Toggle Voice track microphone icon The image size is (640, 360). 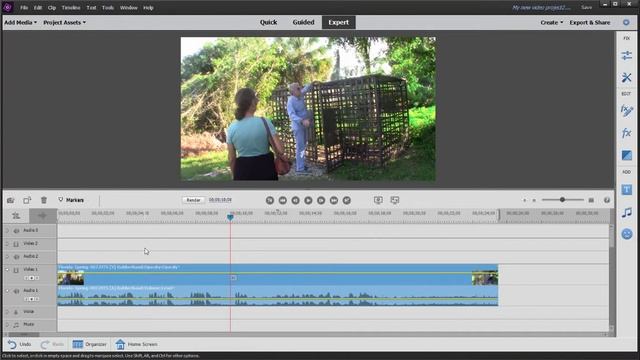coord(16,312)
